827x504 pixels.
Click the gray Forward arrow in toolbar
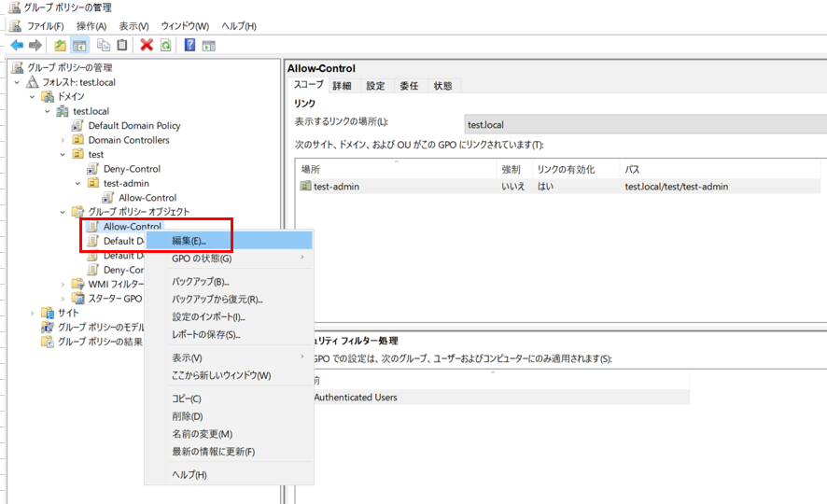(x=35, y=46)
